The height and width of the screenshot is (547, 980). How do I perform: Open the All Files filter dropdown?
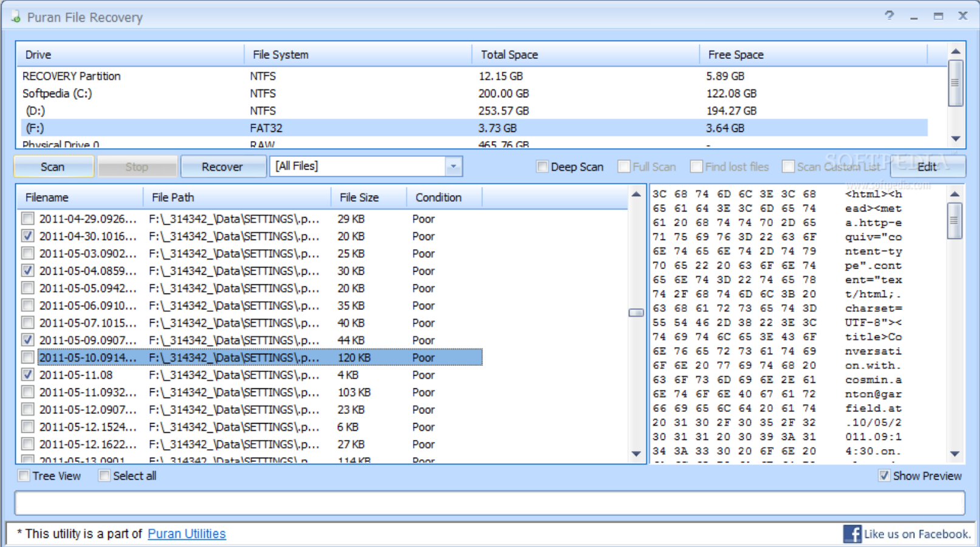point(452,165)
